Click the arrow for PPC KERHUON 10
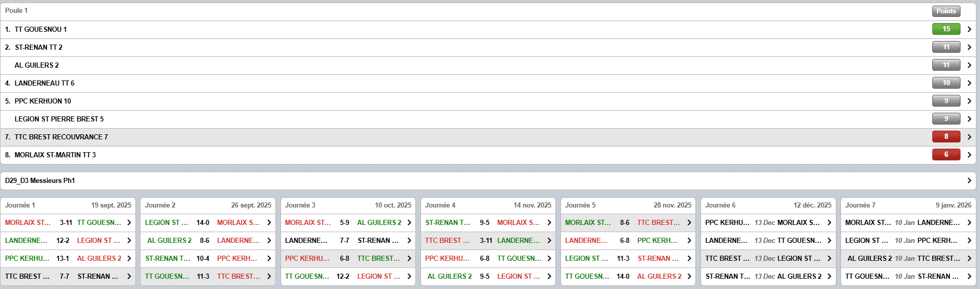 (x=969, y=101)
